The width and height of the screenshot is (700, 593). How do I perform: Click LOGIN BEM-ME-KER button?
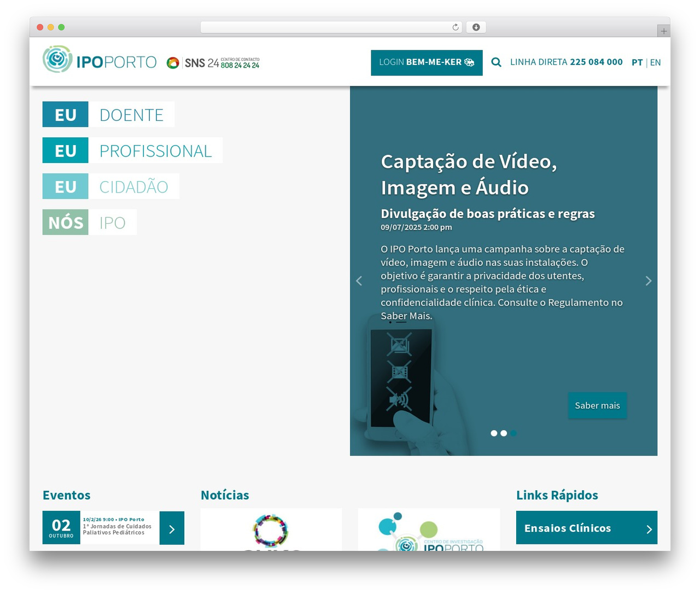pos(427,62)
